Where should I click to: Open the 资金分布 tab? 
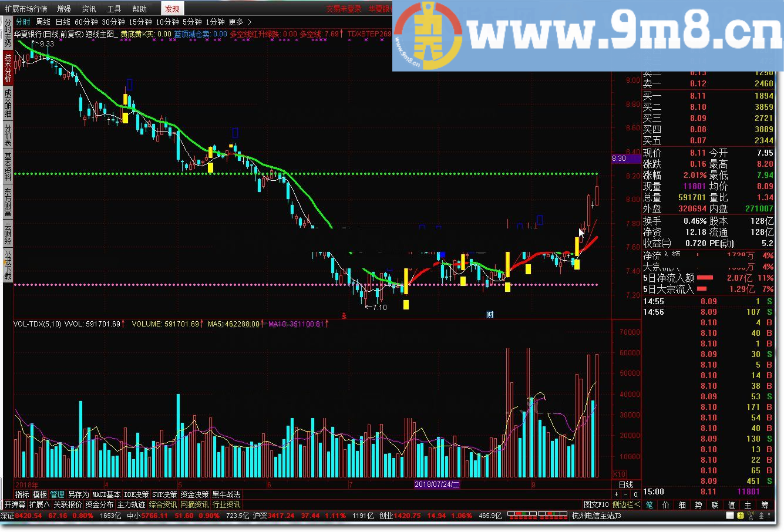click(99, 504)
